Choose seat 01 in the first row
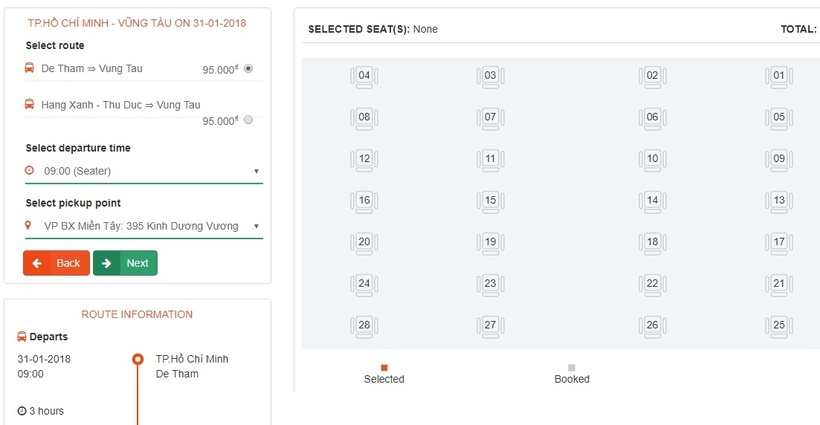 click(x=779, y=76)
